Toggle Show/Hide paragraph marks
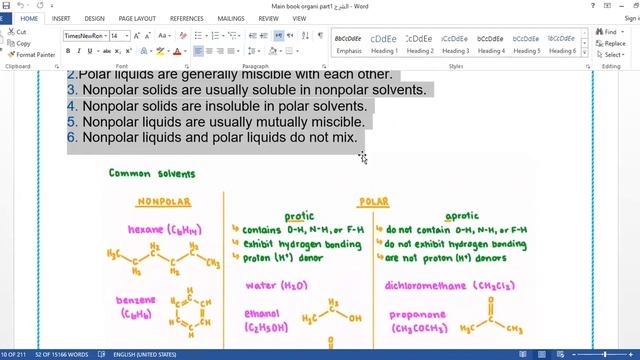The height and width of the screenshot is (360, 640). (320, 36)
